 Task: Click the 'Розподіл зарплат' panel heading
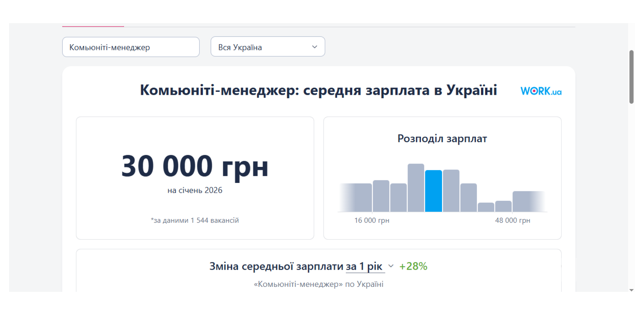coord(442,138)
